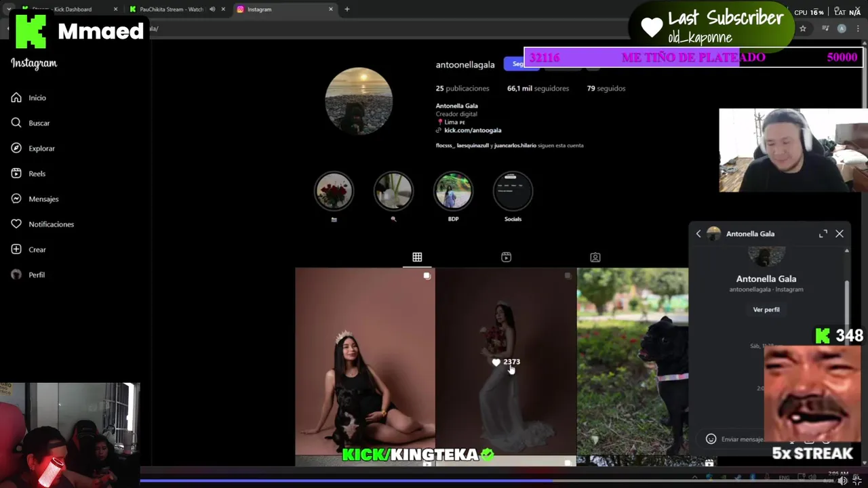
Task: Open Explorar in the sidebar
Action: coord(33,148)
